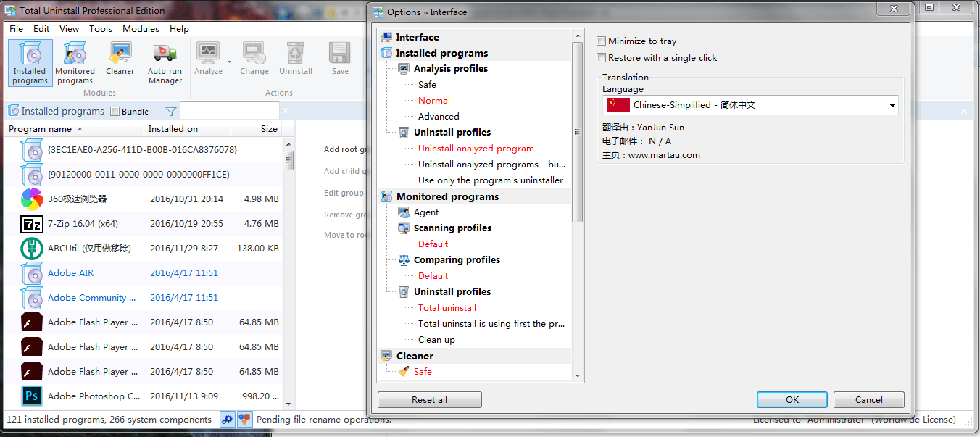Click the filter funnel icon
980x437 pixels.
(x=170, y=112)
